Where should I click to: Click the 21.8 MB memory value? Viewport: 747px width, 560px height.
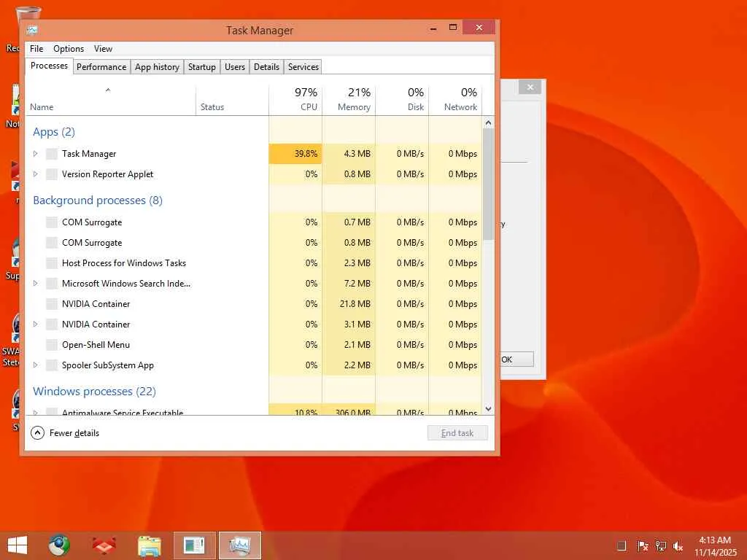355,304
